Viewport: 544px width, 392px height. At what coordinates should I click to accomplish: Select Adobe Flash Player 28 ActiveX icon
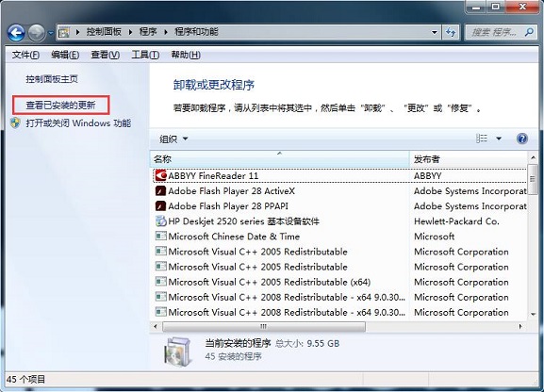tap(160, 190)
